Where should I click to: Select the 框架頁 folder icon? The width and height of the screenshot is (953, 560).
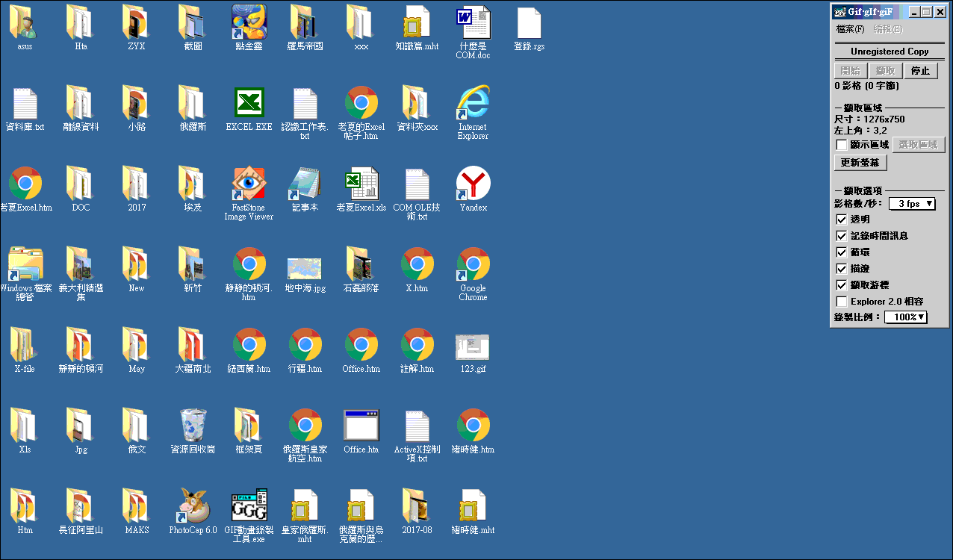pos(249,426)
